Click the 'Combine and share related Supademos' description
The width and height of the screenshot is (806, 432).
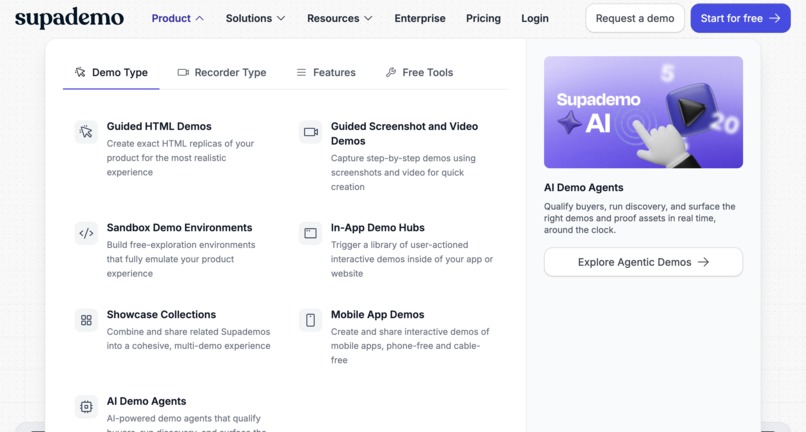click(x=189, y=339)
